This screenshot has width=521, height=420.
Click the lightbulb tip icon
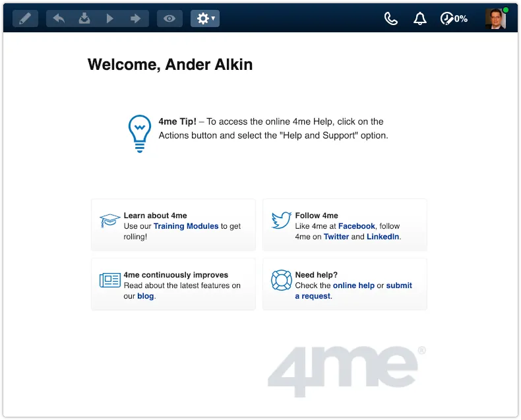140,134
